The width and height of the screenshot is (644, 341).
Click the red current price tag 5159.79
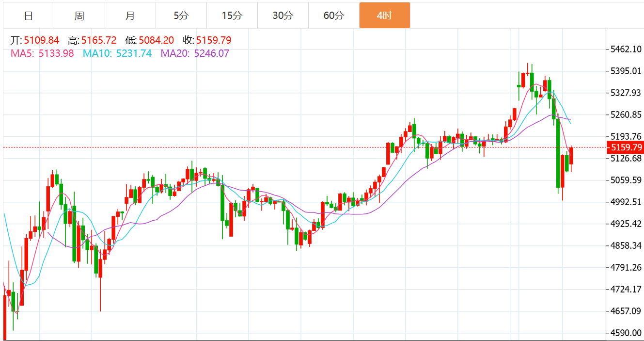pos(627,147)
